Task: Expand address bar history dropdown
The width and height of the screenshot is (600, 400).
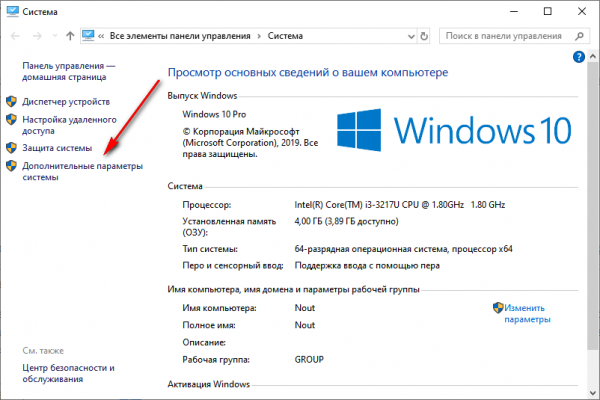Action: pyautogui.click(x=411, y=36)
